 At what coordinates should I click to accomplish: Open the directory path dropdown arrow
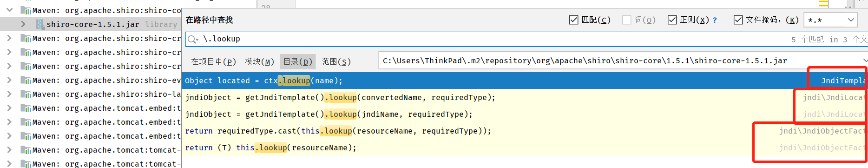[865, 60]
